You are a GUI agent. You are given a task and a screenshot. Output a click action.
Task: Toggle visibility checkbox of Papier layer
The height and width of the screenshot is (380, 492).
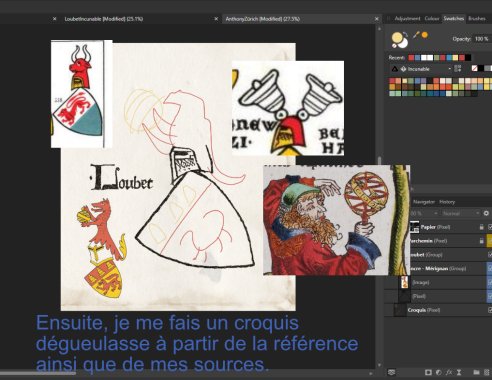point(490,227)
